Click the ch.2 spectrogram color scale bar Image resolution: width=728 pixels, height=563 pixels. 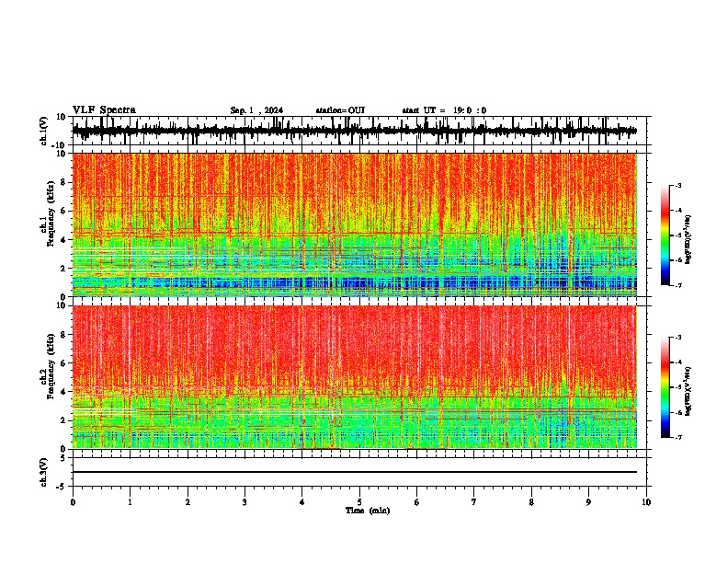665,387
